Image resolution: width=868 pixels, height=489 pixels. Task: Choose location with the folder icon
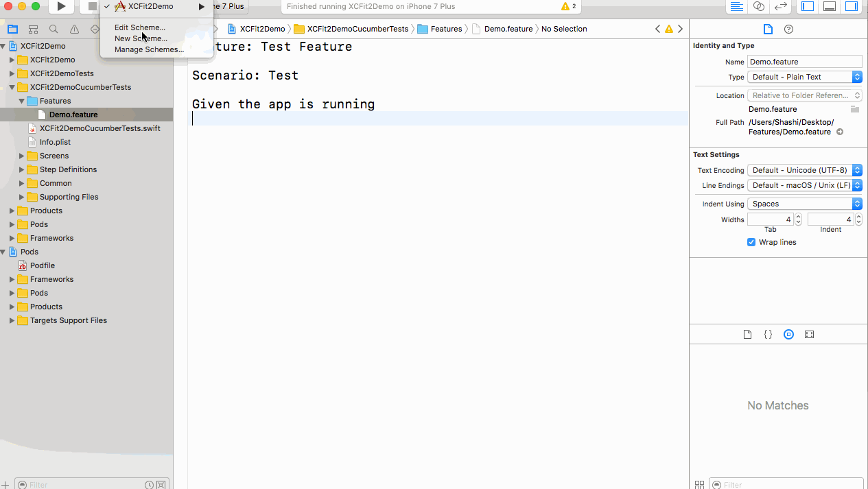tap(855, 109)
